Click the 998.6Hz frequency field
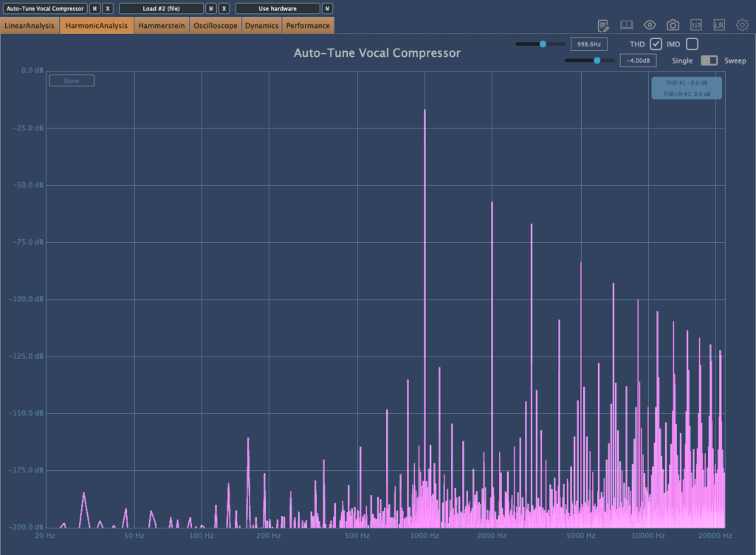 coord(588,44)
